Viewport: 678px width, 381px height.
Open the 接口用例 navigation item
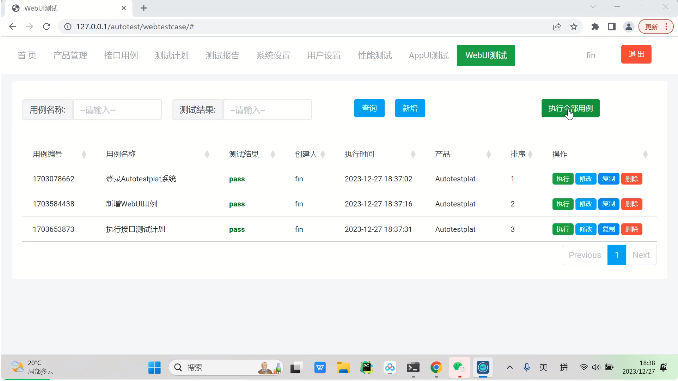121,55
